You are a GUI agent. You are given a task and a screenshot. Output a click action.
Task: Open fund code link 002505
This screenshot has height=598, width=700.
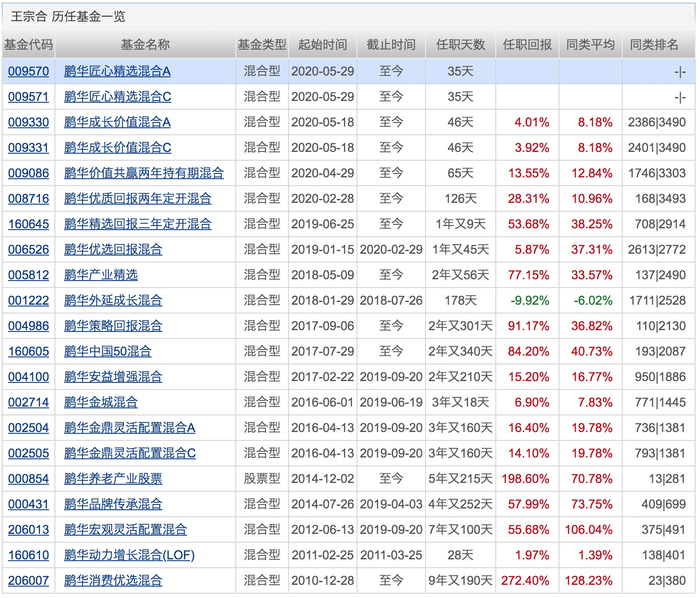pos(29,453)
